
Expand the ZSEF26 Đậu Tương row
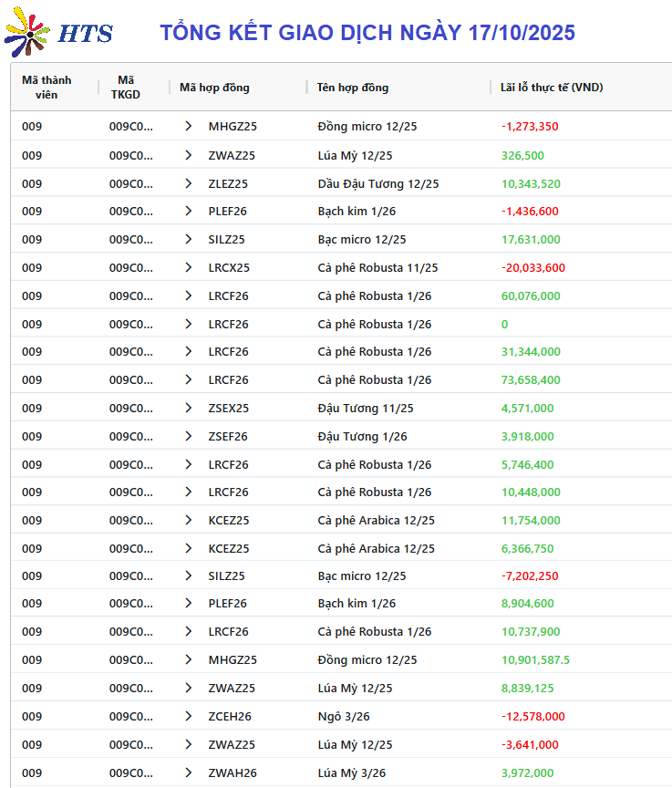coord(188,436)
